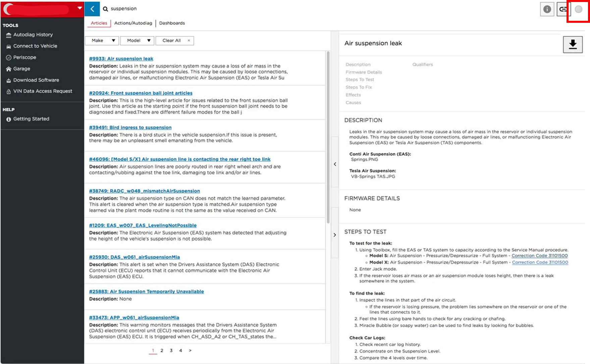
Task: Click the copy link icon button
Action: pyautogui.click(x=563, y=9)
